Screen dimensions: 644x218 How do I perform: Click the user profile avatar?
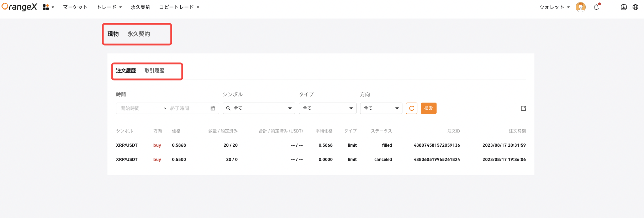(x=580, y=7)
